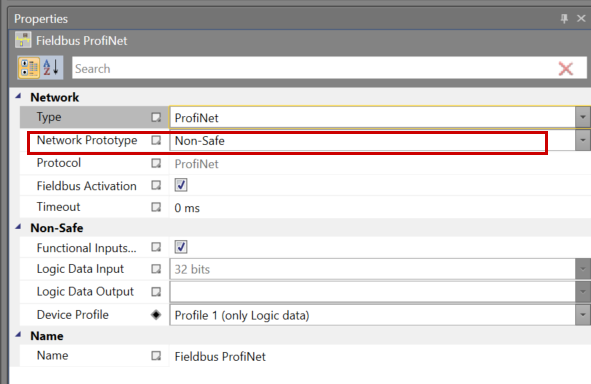Open the Logic Data Output dropdown arrow
The image size is (591, 384).
(583, 292)
